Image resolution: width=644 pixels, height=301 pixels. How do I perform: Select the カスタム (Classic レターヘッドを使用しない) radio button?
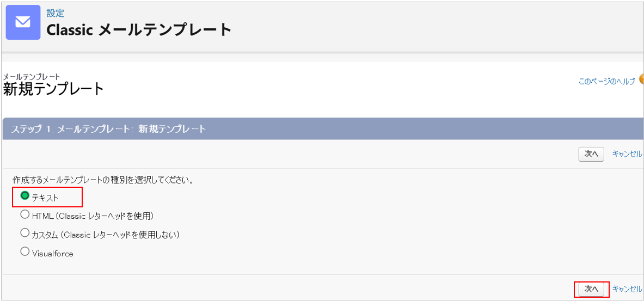pyautogui.click(x=24, y=233)
